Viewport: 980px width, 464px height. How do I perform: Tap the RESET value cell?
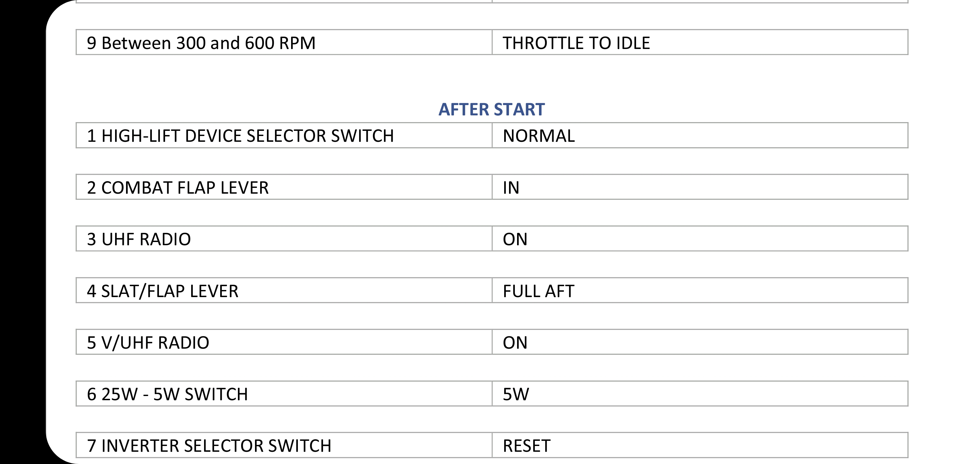pos(700,445)
